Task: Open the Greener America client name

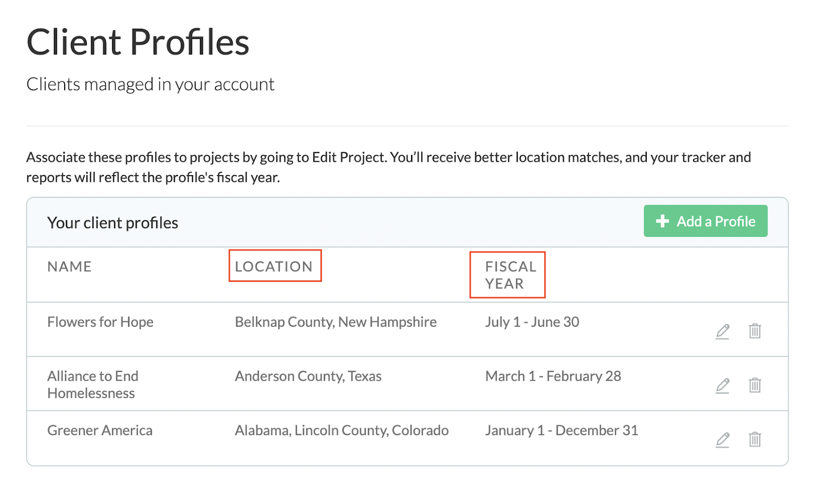Action: coord(100,431)
